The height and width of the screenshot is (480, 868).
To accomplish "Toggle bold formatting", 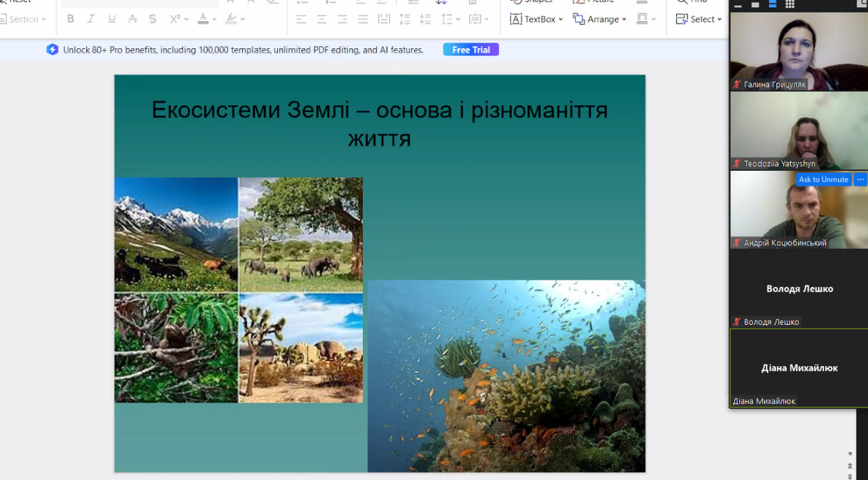I will pyautogui.click(x=71, y=19).
